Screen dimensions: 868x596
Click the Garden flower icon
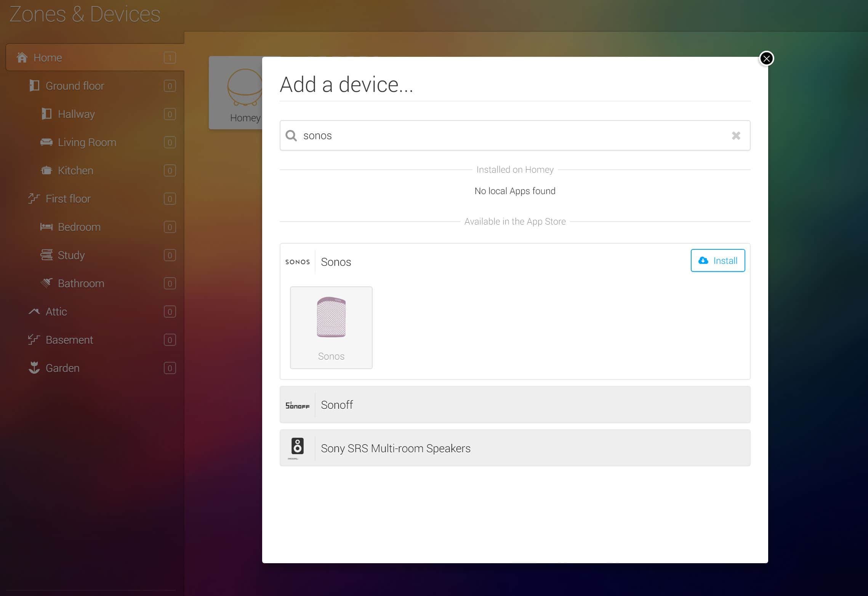34,368
